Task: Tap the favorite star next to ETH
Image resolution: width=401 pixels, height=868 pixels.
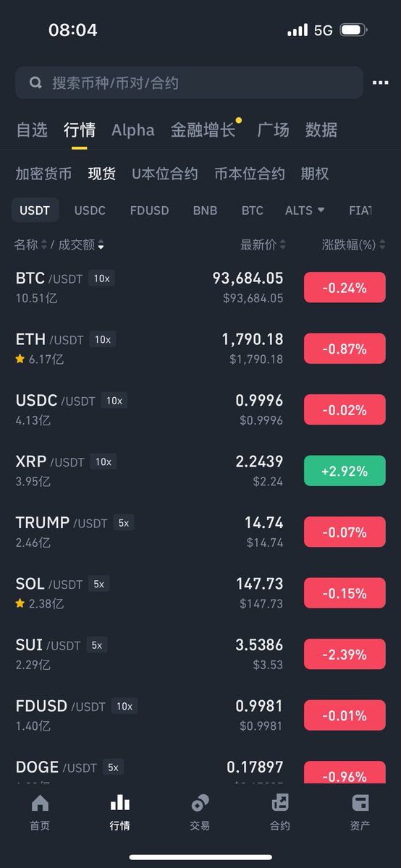Action: click(20, 359)
